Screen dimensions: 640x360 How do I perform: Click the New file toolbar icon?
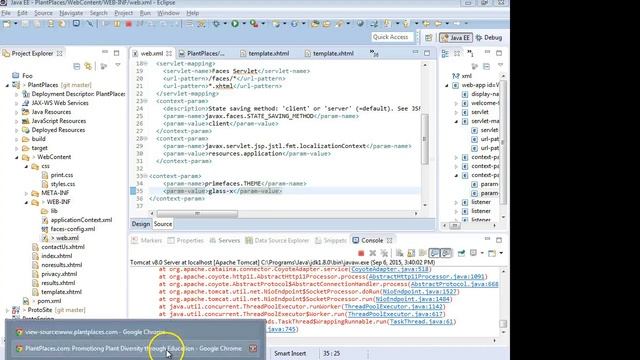coord(7,24)
